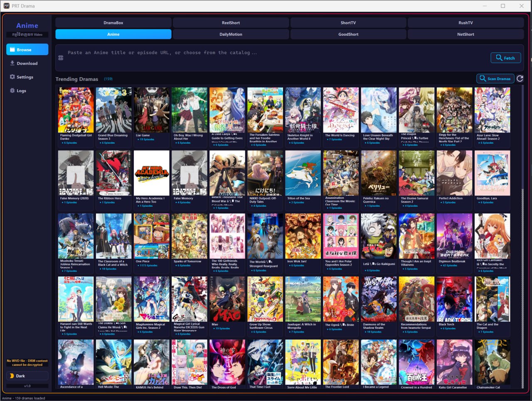Screen dimensions: 532x401
Task: Select the Anime source tab
Action: (x=113, y=34)
